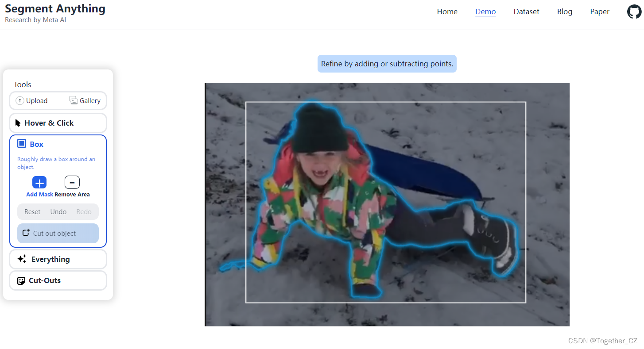644x349 pixels.
Task: Open the Dataset page
Action: point(527,12)
